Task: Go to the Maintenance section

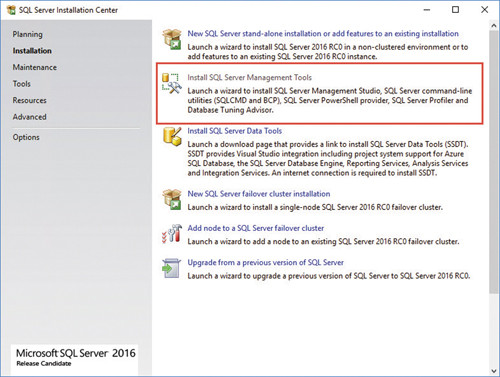Action: tap(35, 67)
